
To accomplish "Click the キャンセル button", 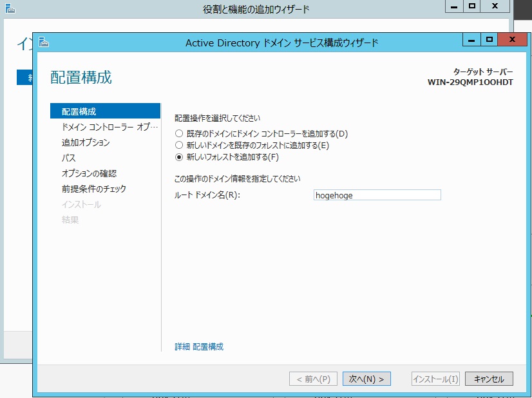I will [x=489, y=379].
